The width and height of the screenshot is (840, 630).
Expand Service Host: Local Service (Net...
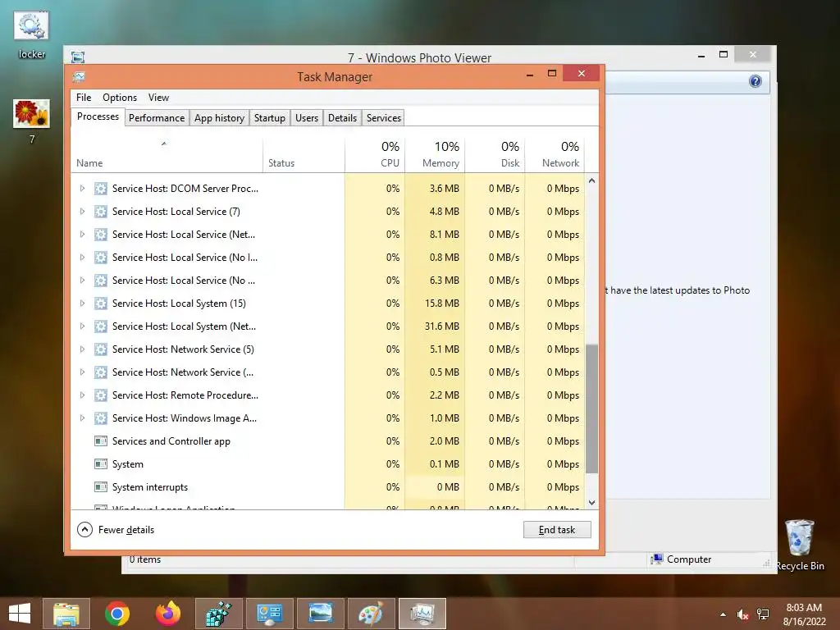click(x=82, y=235)
